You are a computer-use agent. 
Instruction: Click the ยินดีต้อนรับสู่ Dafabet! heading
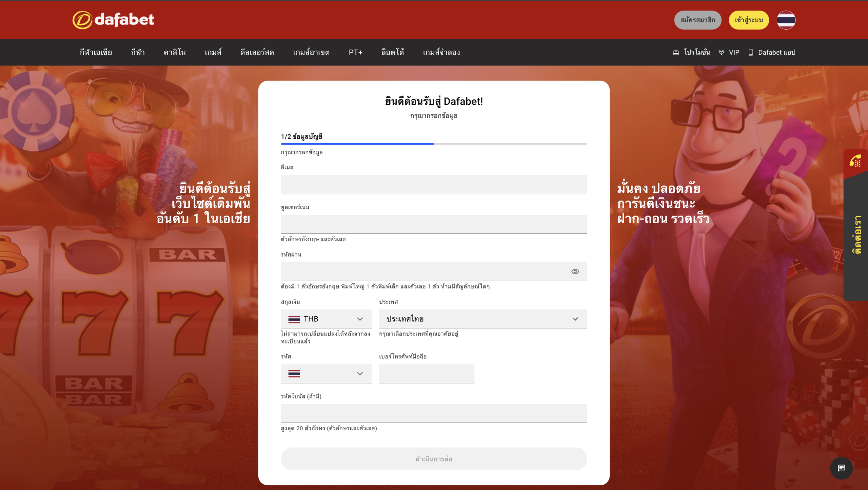pos(434,101)
